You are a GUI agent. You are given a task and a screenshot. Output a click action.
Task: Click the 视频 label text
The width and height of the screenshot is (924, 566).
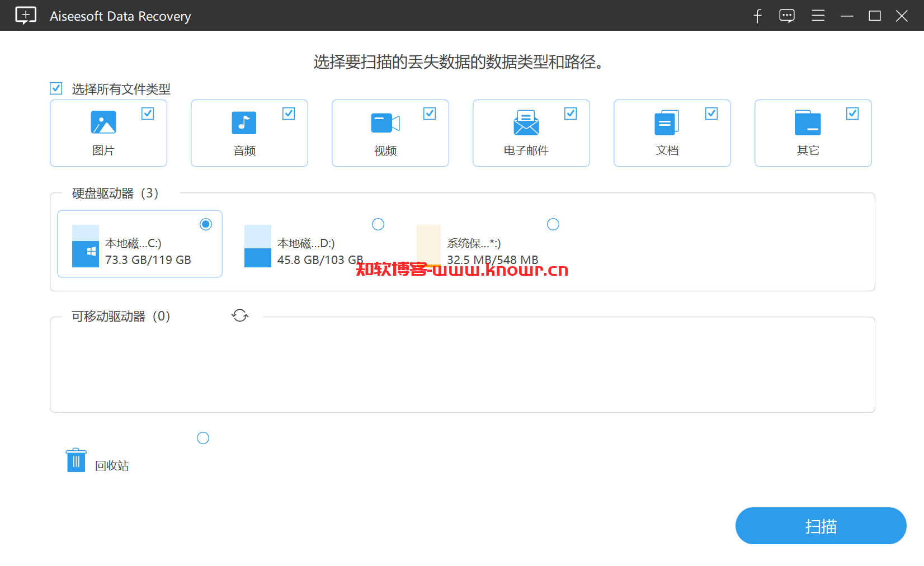click(385, 150)
